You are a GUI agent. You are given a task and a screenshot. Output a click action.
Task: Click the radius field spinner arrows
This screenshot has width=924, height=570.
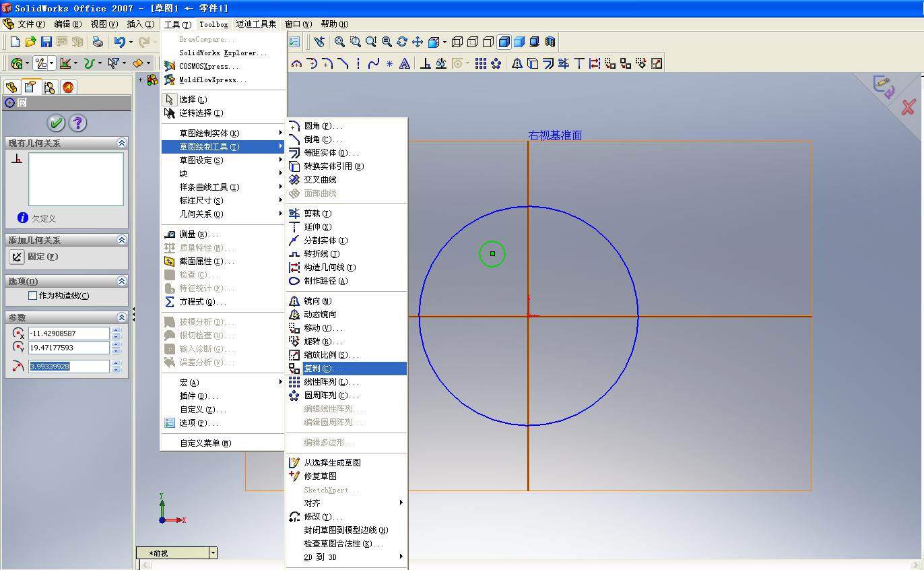(x=117, y=367)
